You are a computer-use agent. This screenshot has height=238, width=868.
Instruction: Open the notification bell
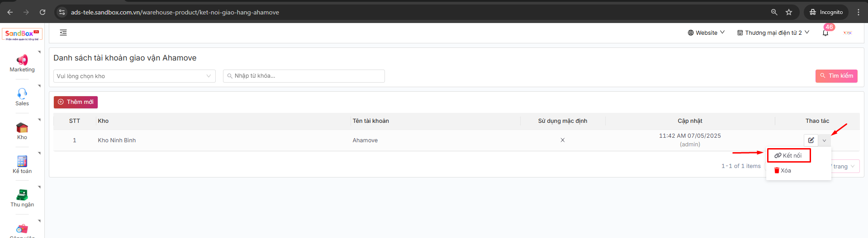(825, 33)
